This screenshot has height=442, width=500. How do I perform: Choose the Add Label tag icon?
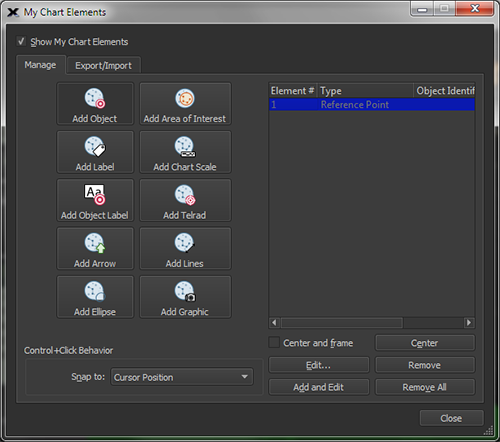tap(95, 146)
